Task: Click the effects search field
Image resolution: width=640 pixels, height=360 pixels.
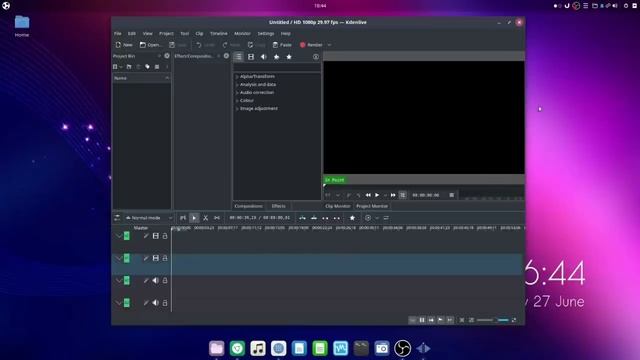Action: point(277,67)
